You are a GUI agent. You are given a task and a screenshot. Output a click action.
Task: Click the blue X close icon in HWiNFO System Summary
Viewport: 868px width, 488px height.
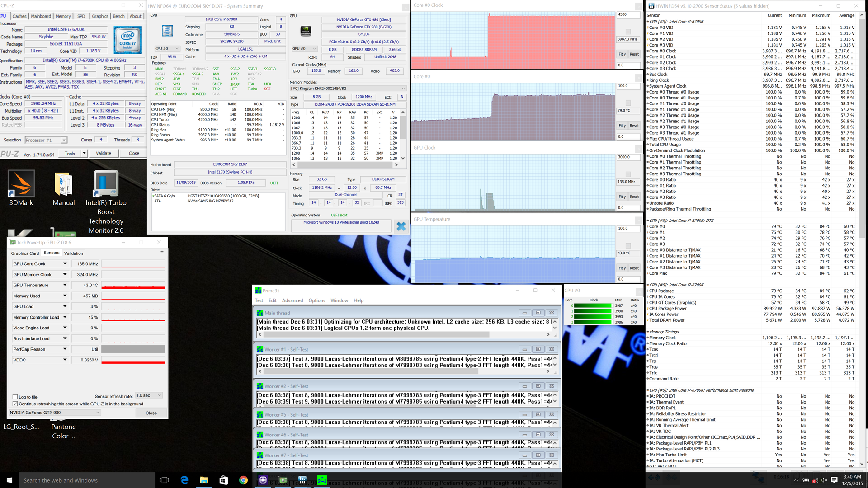tap(401, 226)
